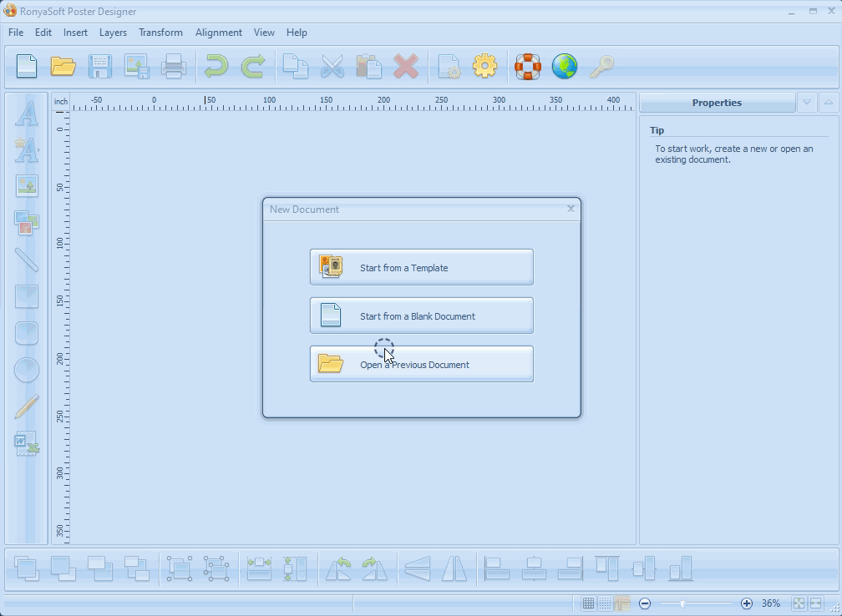This screenshot has height=616, width=842.
Task: Click Bring to front layer icon
Action: coord(27,568)
